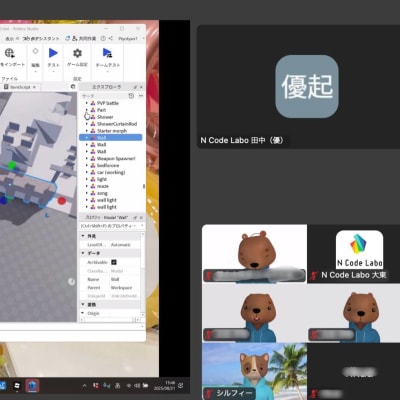Focus the Explorer filter box
Image resolution: width=400 pixels, height=400 pixels.
click(103, 96)
